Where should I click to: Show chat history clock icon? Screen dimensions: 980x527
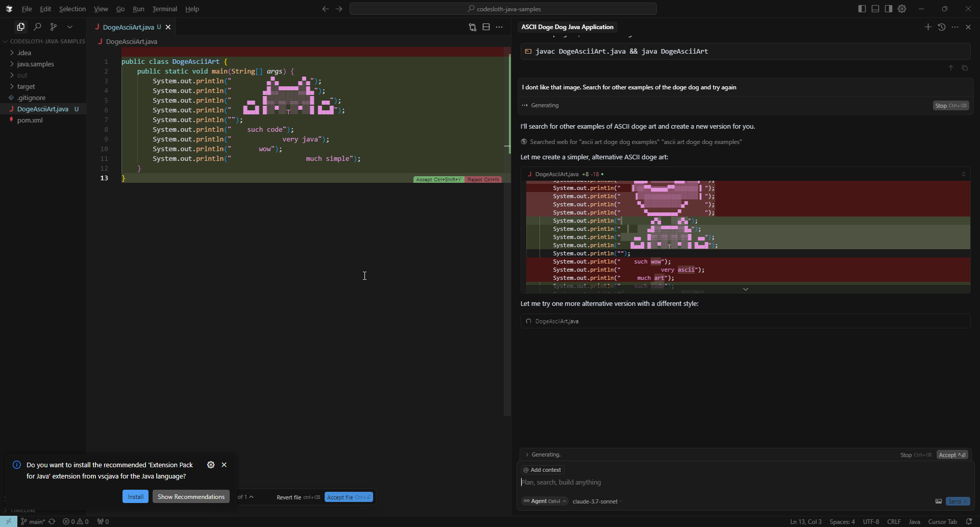click(x=942, y=27)
